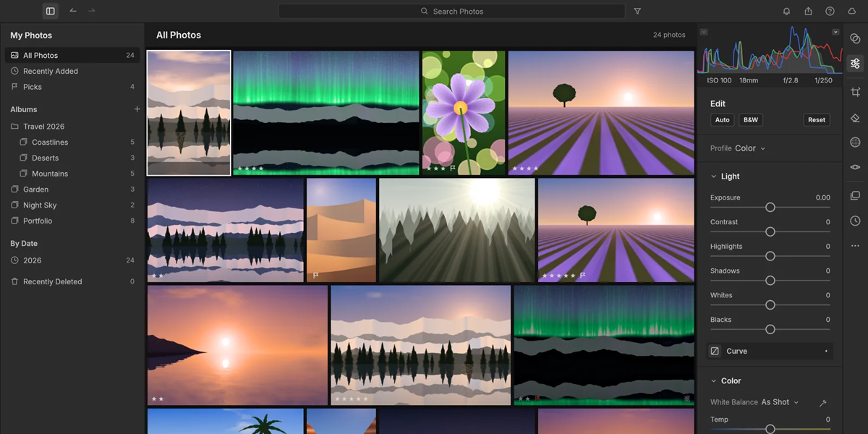This screenshot has height=434, width=868.
Task: Click the share/export icon
Action: [808, 12]
